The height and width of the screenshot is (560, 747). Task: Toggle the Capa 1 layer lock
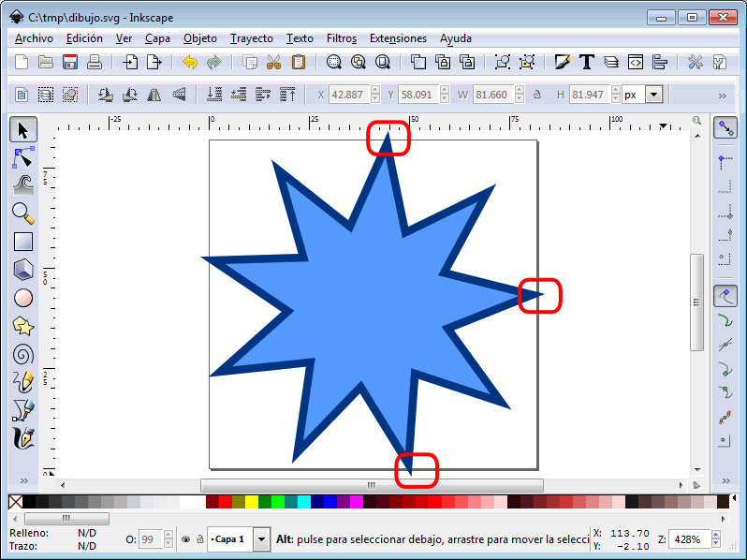tap(199, 539)
